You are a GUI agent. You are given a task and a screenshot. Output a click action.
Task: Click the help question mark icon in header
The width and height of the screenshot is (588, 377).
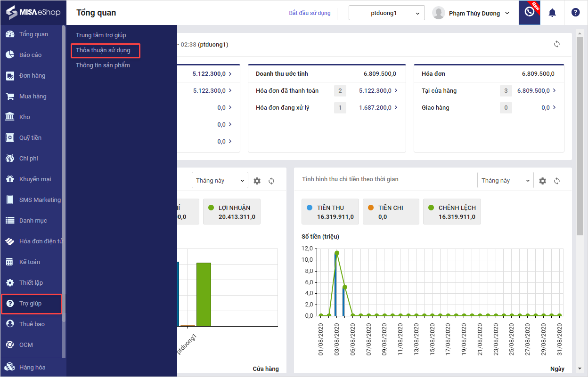(575, 13)
